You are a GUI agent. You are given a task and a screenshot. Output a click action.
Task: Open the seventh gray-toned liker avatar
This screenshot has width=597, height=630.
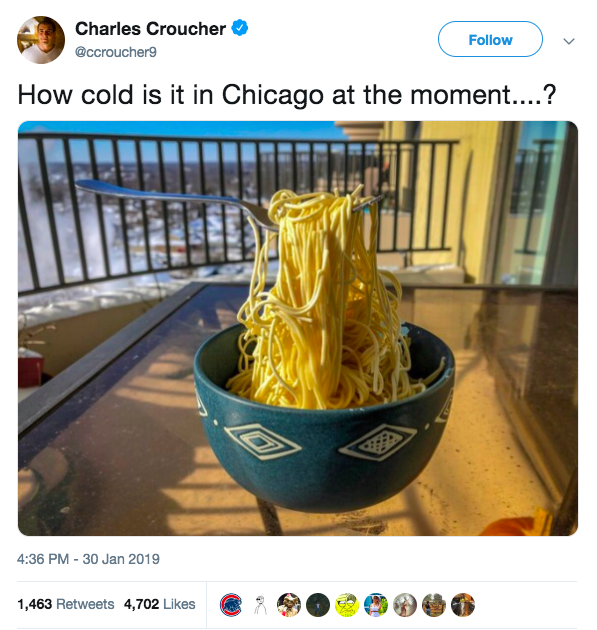pos(405,605)
